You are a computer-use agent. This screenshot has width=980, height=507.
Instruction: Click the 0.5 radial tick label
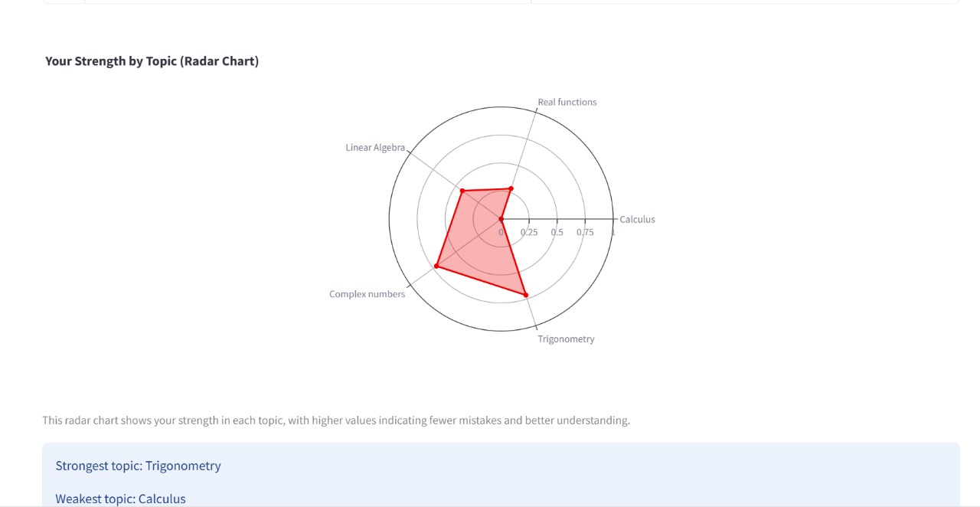pos(557,232)
